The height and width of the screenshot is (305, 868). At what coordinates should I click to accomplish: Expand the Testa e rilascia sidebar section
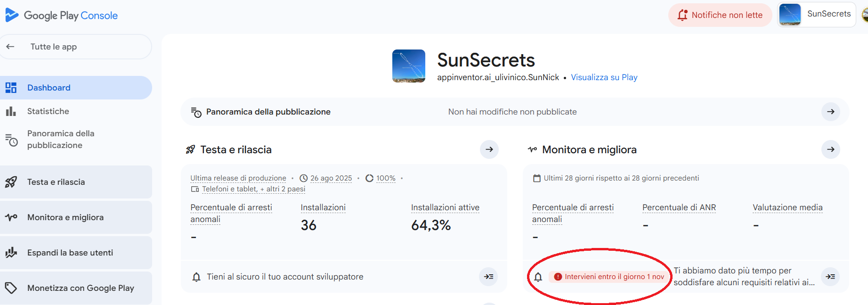pyautogui.click(x=56, y=182)
